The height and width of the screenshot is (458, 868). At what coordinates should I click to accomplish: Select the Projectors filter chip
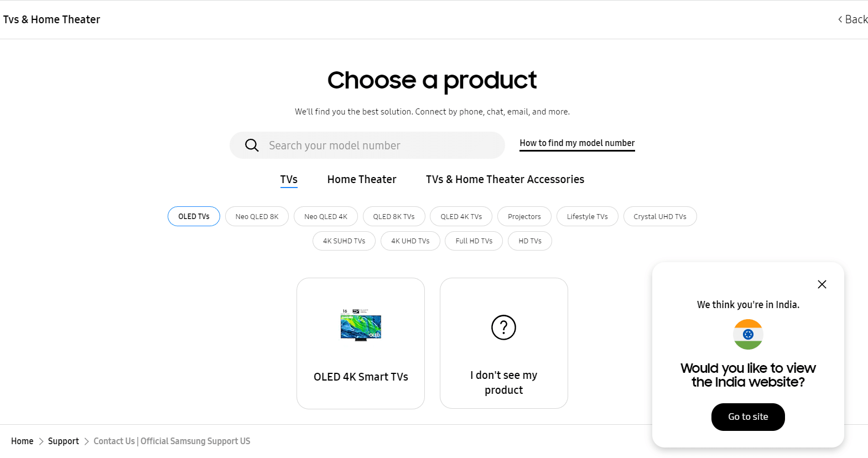click(524, 216)
